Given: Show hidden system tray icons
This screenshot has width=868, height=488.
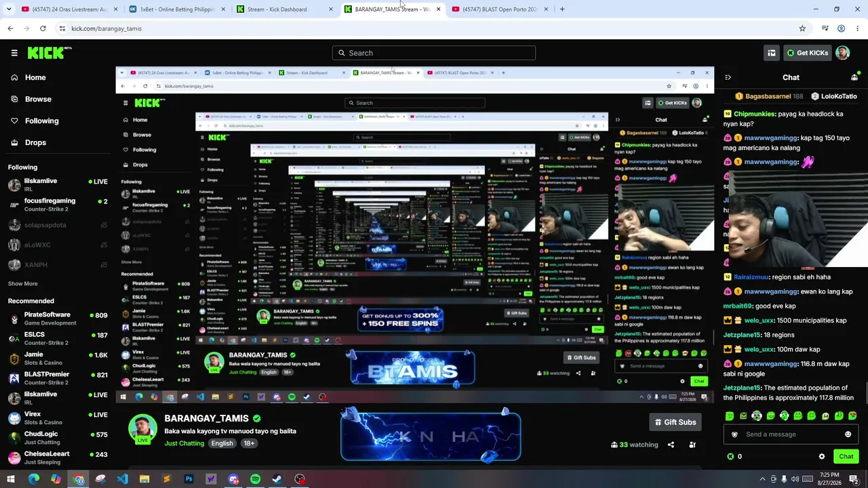Looking at the screenshot, I should coord(762,480).
